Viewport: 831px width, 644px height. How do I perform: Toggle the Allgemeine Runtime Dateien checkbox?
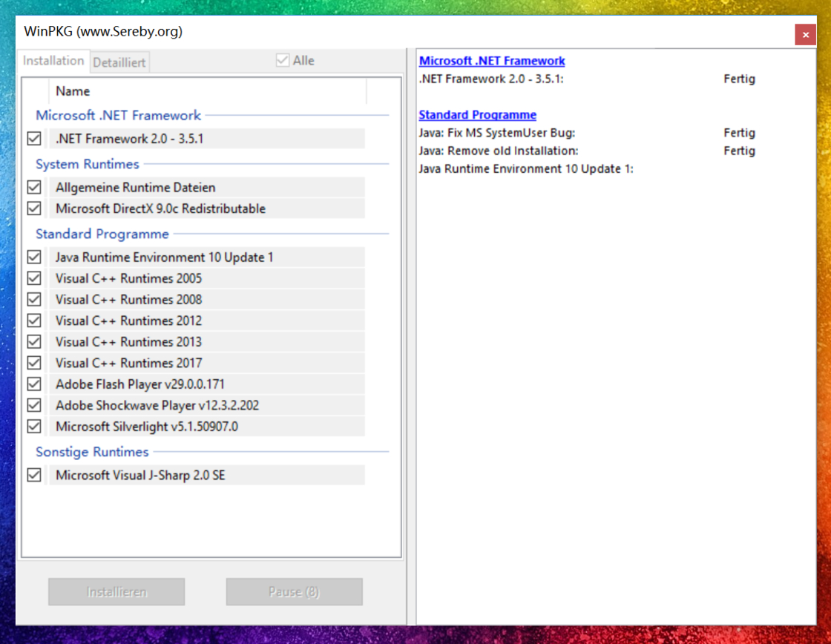34,188
